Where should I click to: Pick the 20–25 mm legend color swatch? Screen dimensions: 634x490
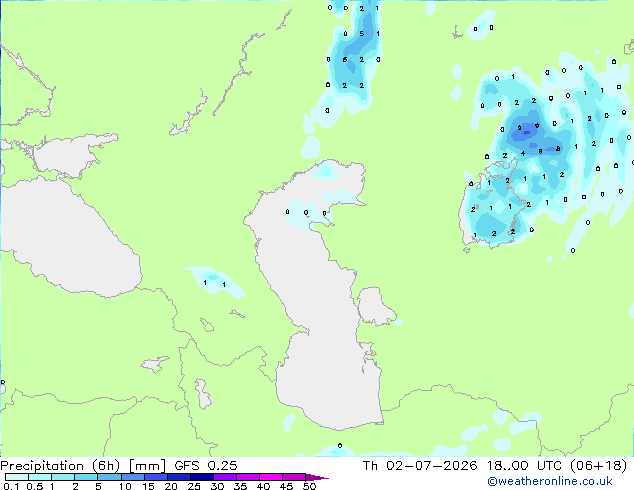[x=178, y=477]
